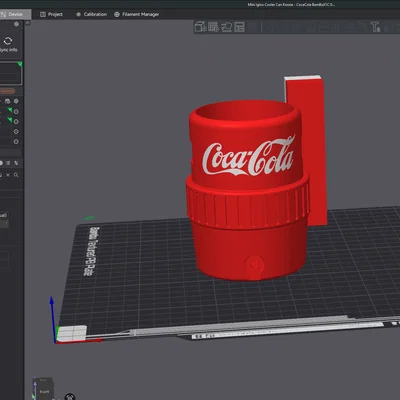Click the Arrange all objects icon
400x400 pixels.
239,27
